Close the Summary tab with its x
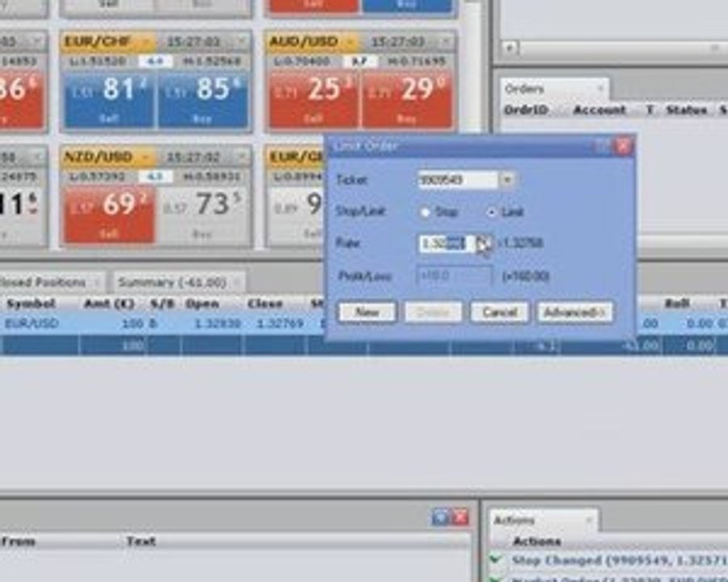This screenshot has width=728, height=582. 237,282
